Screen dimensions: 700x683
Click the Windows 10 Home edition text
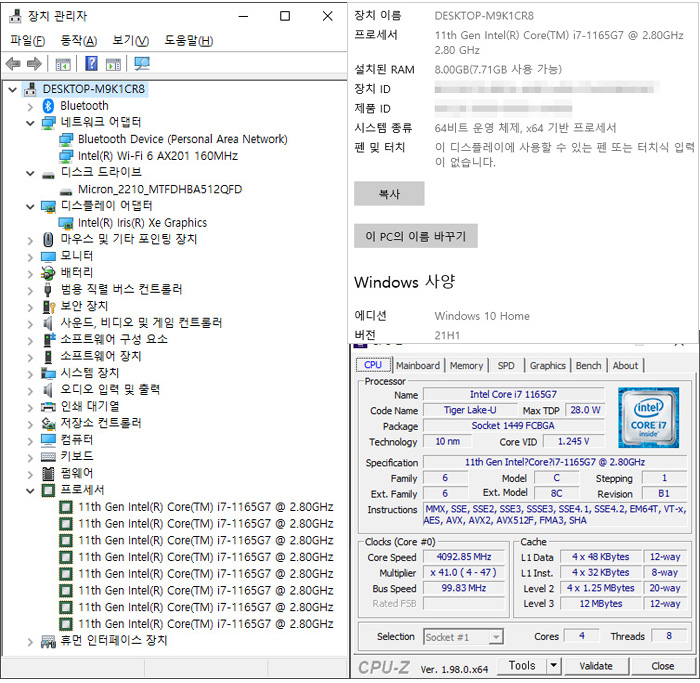[482, 317]
